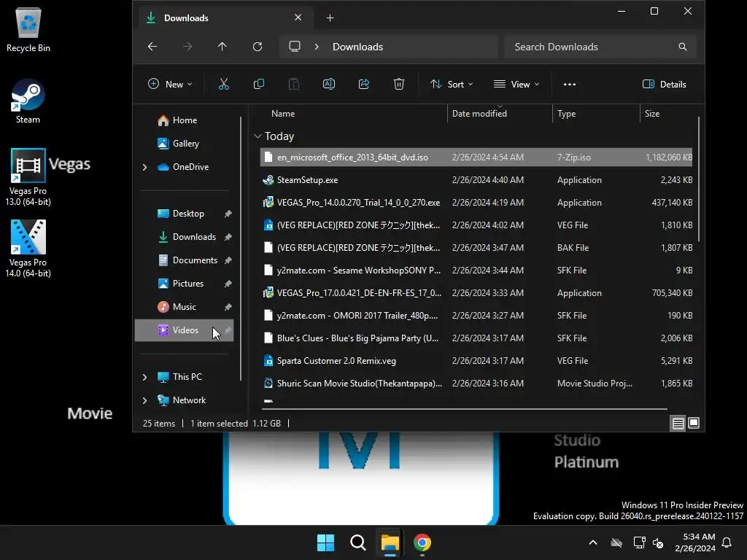Open the See more ellipsis menu
This screenshot has height=560, width=747.
click(569, 85)
